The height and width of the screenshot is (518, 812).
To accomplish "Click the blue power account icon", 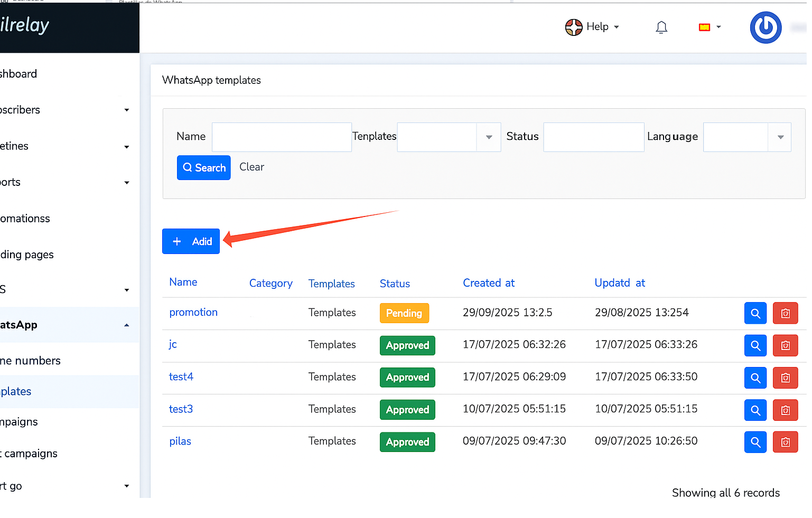I will tap(766, 27).
